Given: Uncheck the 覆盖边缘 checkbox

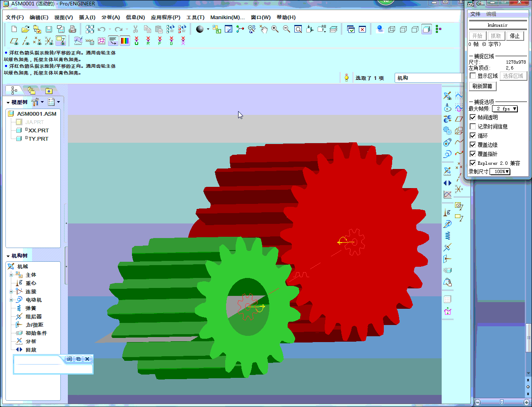Looking at the screenshot, I should click(473, 145).
